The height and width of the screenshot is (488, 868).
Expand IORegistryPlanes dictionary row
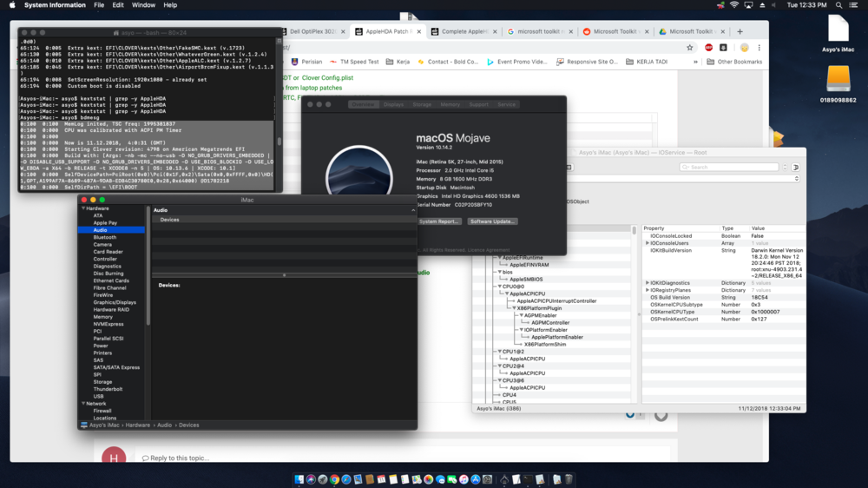tap(648, 290)
